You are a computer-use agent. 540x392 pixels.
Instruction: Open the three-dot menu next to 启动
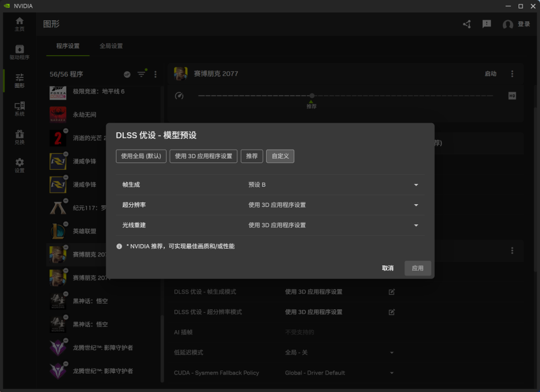pos(512,74)
